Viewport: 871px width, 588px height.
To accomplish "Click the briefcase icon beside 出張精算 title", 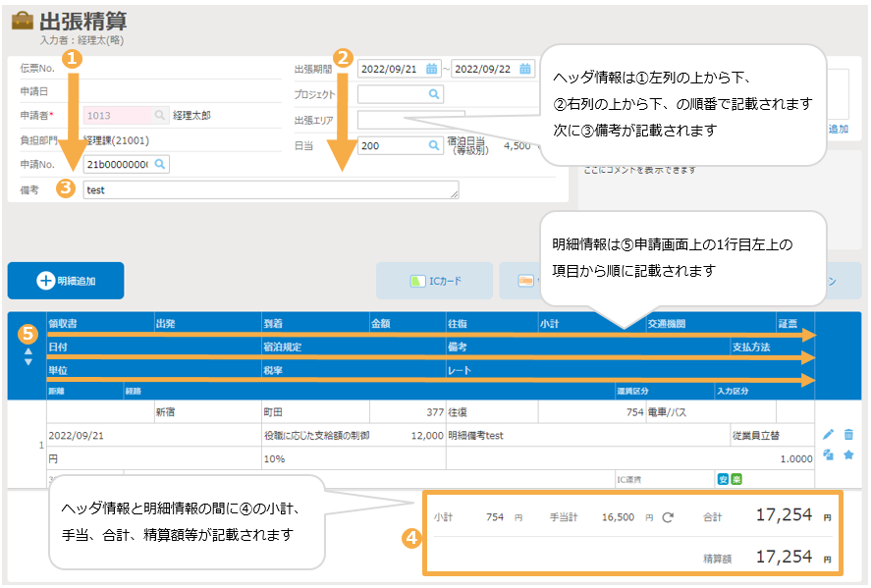I will [x=22, y=21].
